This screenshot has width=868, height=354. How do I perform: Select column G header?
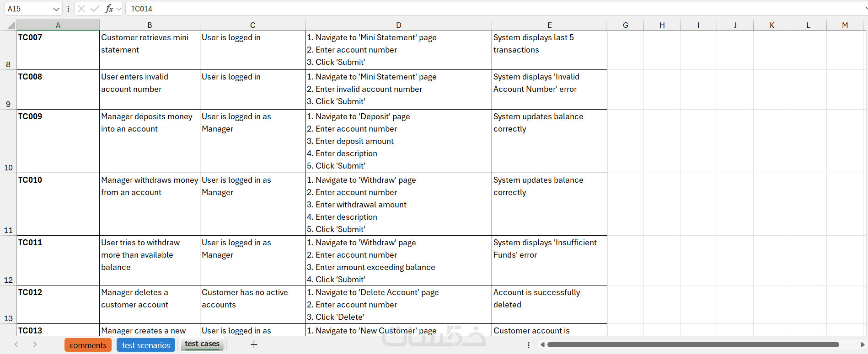625,25
